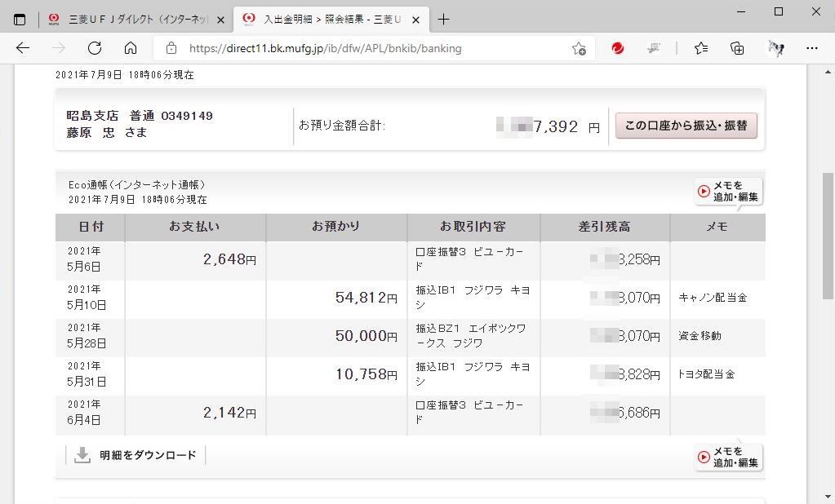Open the browser profile avatar
835x504 pixels.
[x=776, y=48]
